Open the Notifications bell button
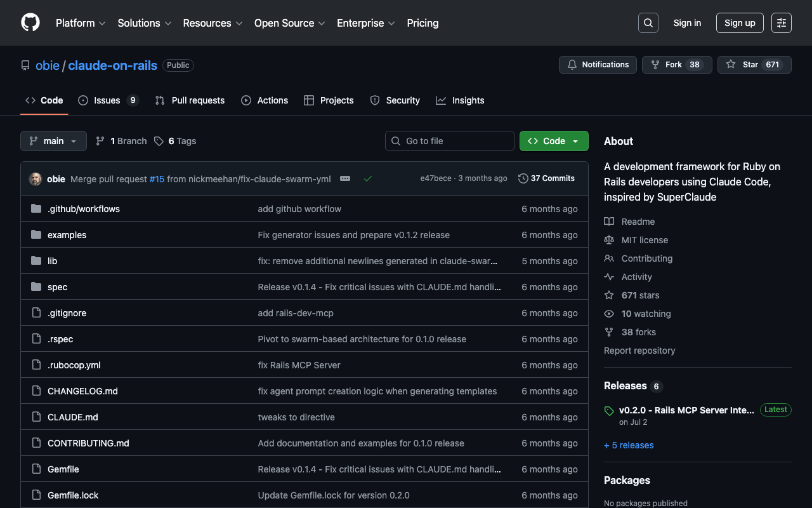Image resolution: width=812 pixels, height=508 pixels. 598,65
